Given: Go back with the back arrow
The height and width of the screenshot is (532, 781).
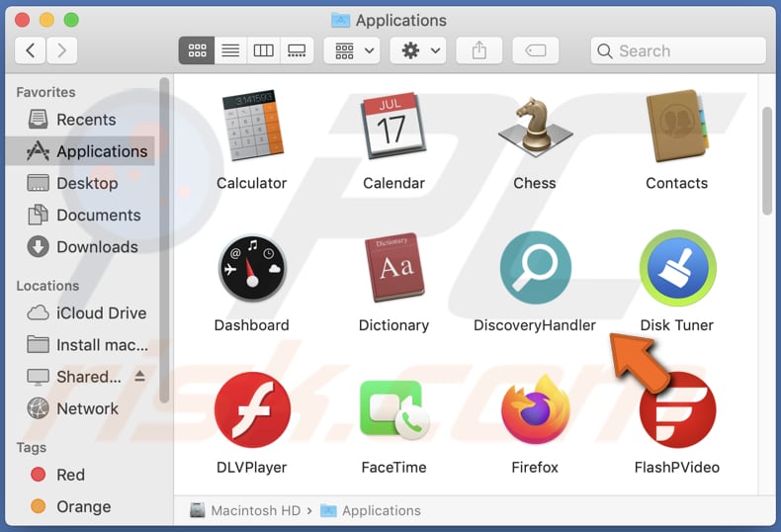Looking at the screenshot, I should click(31, 50).
